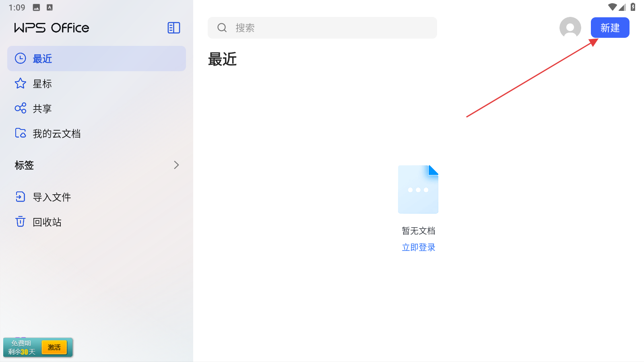This screenshot has height=362, width=644.
Task: Open the user profile avatar
Action: [x=570, y=28]
